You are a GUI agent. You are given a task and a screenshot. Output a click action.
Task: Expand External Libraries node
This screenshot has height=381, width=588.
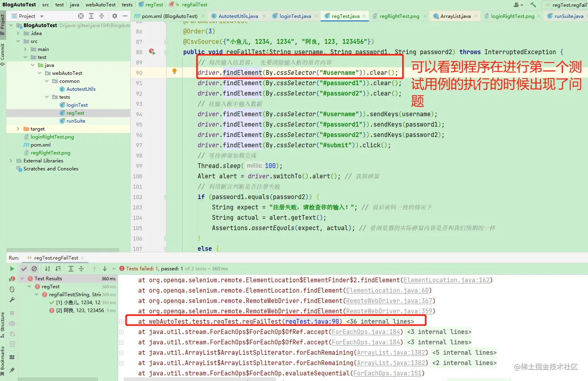click(11, 161)
